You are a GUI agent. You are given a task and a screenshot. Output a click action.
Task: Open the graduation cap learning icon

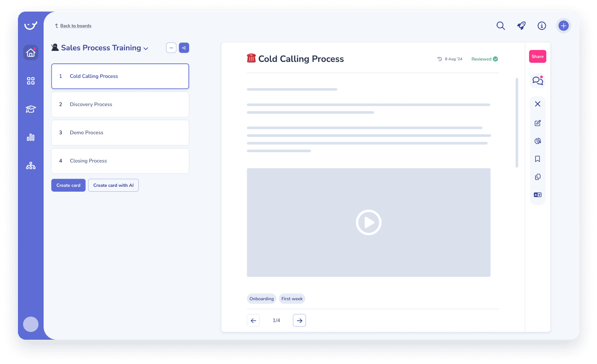31,109
